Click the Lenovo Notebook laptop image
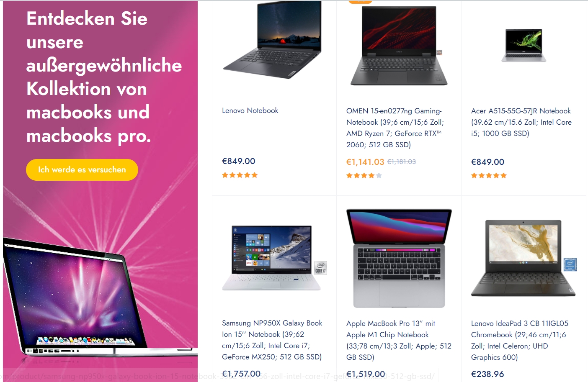The height and width of the screenshot is (382, 588). click(273, 39)
